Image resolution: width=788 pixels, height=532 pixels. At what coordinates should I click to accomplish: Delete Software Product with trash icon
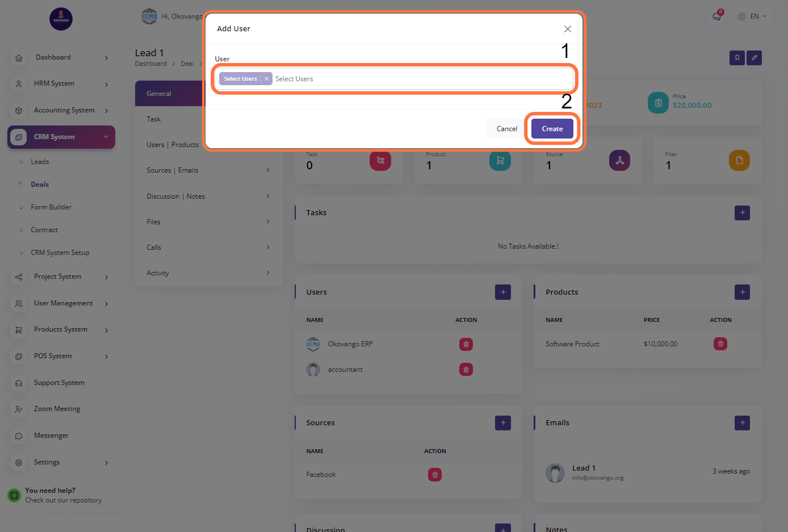[x=720, y=344]
